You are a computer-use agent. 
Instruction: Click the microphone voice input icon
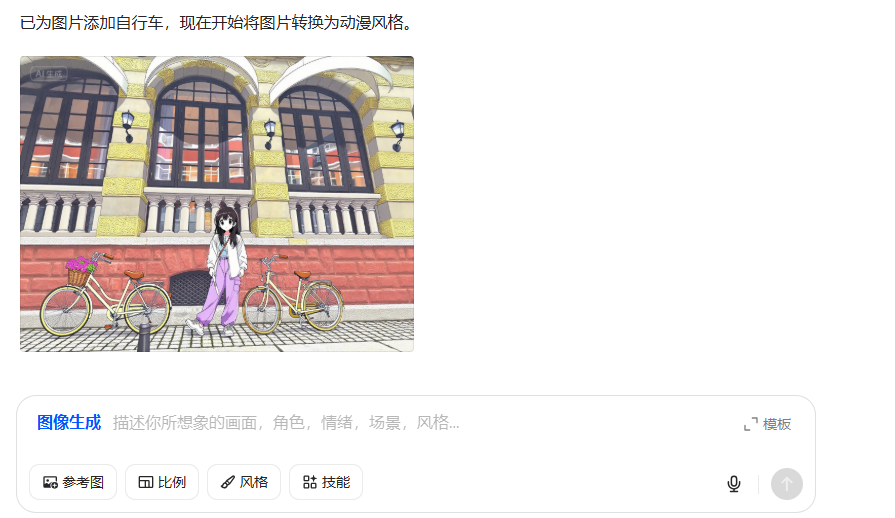[733, 484]
